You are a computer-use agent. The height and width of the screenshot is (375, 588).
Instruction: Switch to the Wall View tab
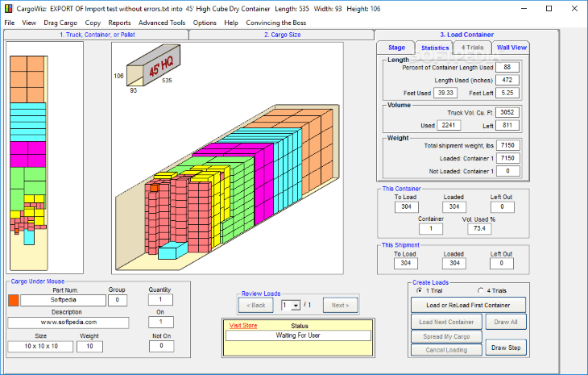(x=511, y=48)
